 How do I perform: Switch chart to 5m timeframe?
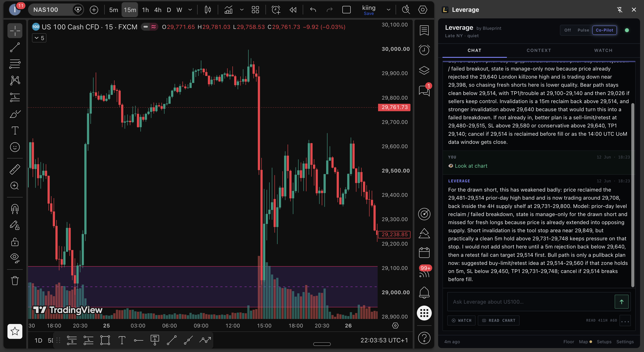(x=113, y=10)
